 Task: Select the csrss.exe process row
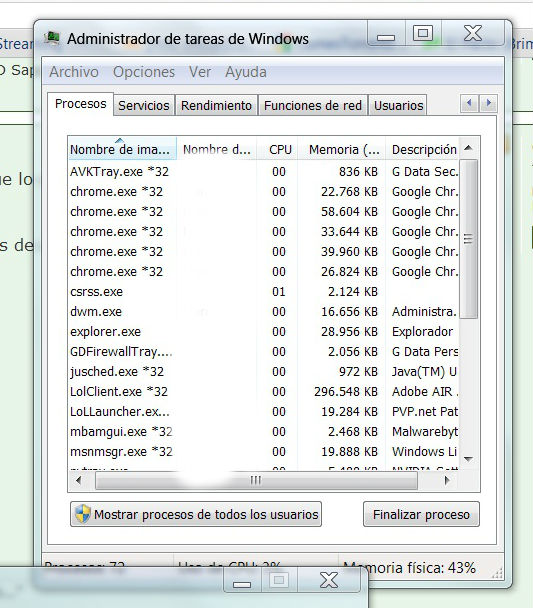(x=263, y=292)
